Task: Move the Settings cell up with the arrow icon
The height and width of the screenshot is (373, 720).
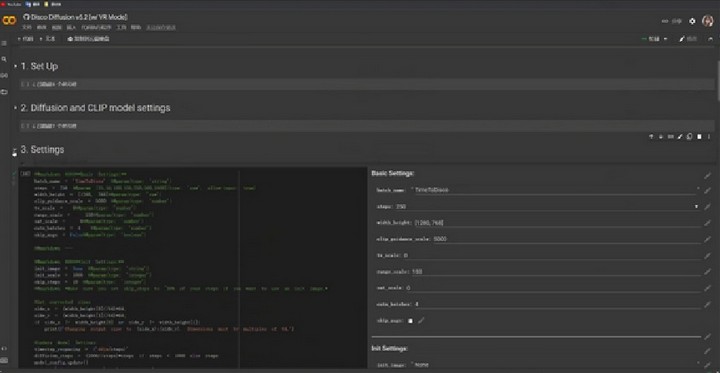Action: pyautogui.click(x=651, y=137)
